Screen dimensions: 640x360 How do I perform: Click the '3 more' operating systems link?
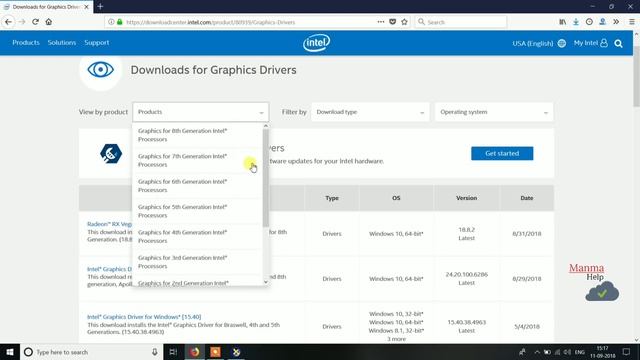tap(396, 339)
